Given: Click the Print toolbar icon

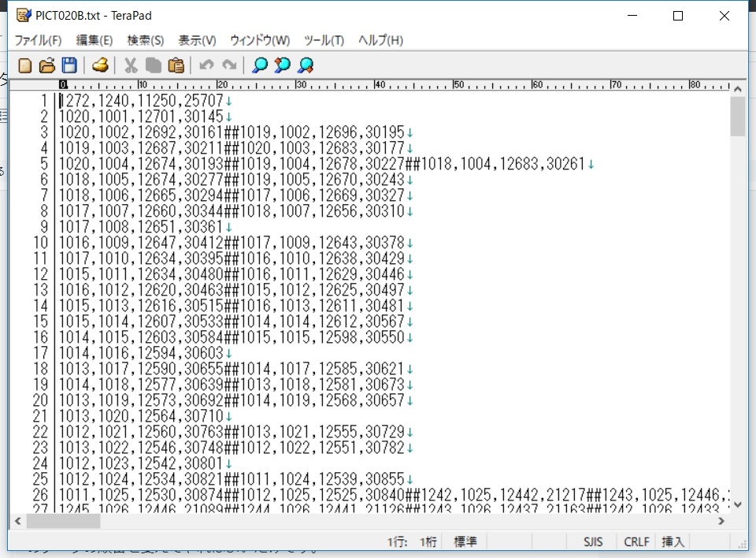Looking at the screenshot, I should 100,65.
